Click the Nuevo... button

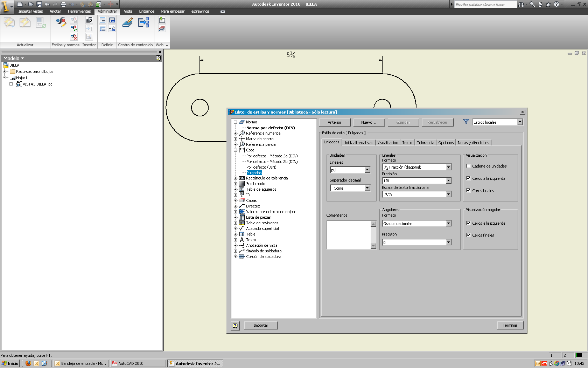coord(369,122)
